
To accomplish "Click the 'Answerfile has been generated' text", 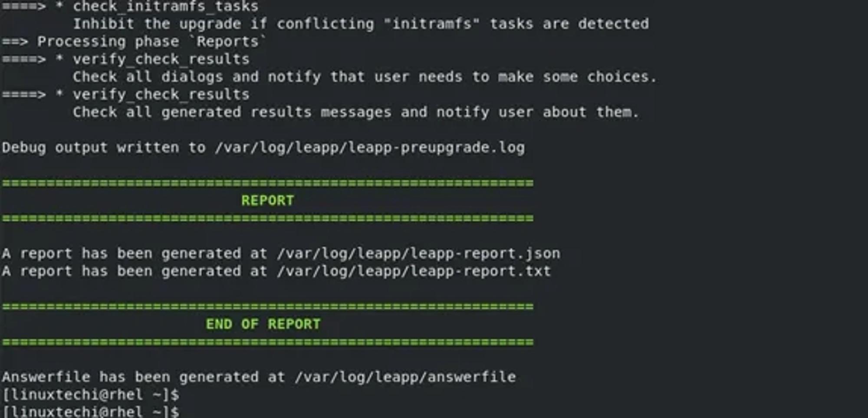I will click(130, 377).
